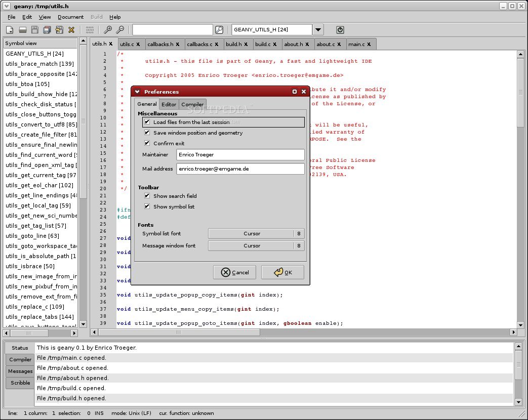This screenshot has height=420, width=528.
Task: Zoom out with the magnifier minus icon
Action: click(x=120, y=30)
